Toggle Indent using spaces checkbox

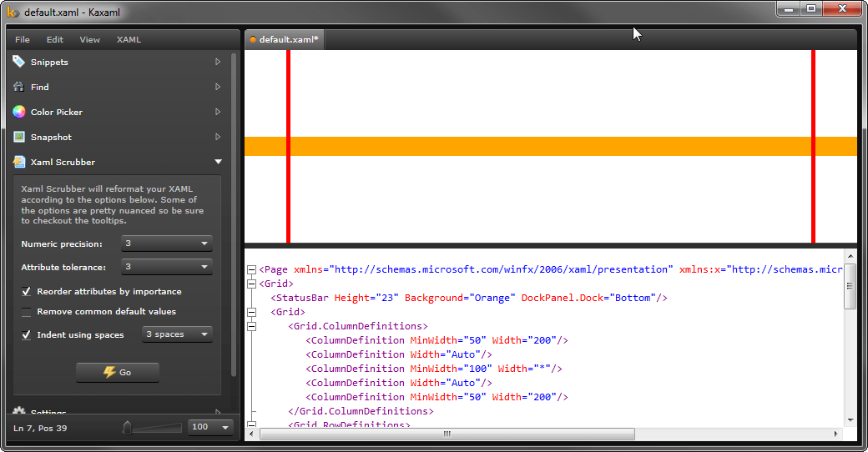click(x=26, y=334)
